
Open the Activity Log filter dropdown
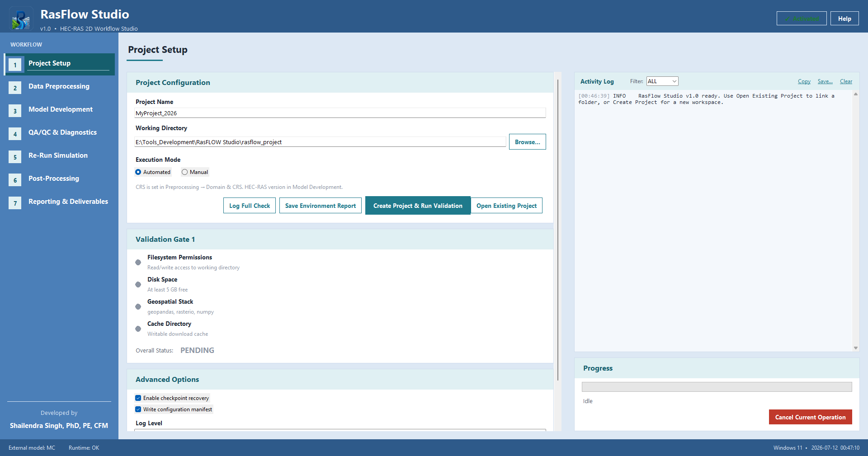662,81
